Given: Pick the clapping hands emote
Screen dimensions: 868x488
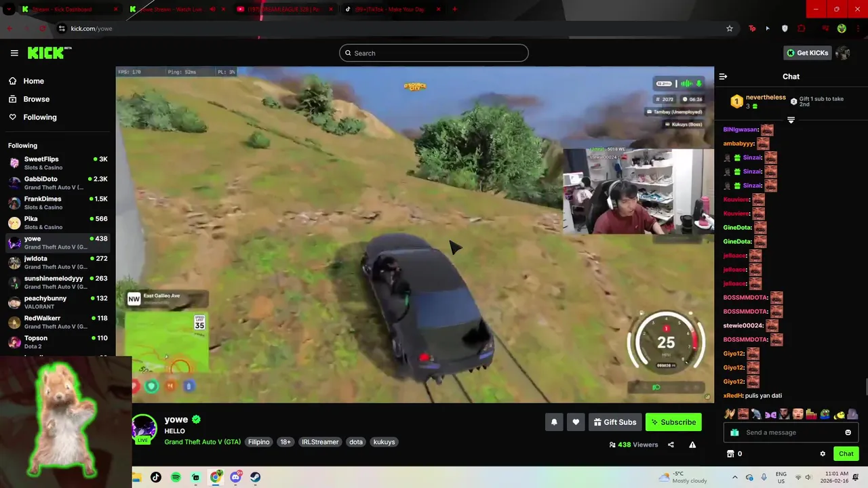Looking at the screenshot, I should click(730, 413).
